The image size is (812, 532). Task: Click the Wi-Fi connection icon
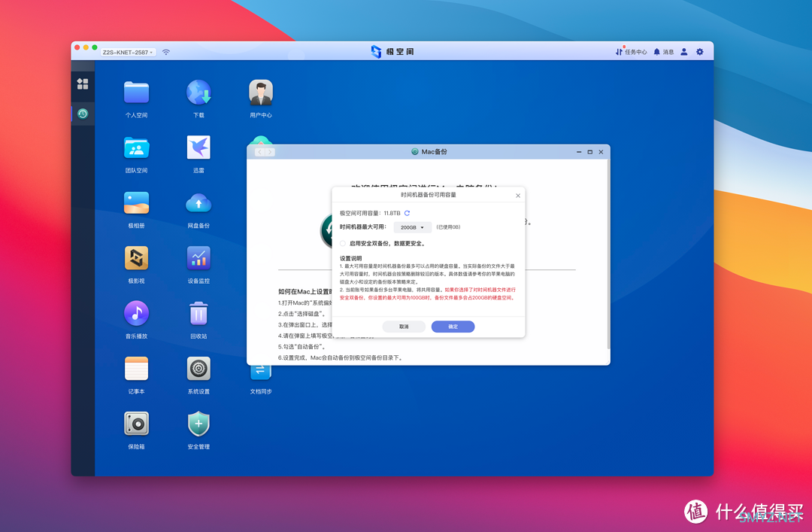tap(165, 53)
